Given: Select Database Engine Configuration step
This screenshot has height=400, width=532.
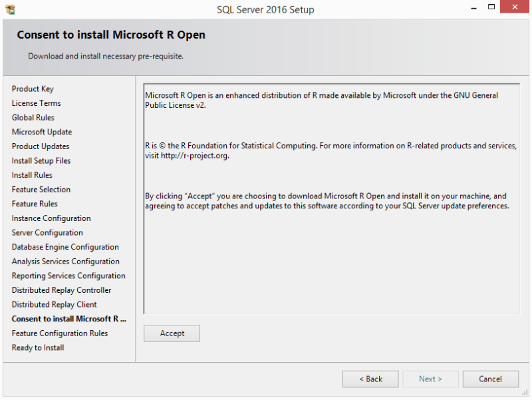Looking at the screenshot, I should tap(65, 247).
